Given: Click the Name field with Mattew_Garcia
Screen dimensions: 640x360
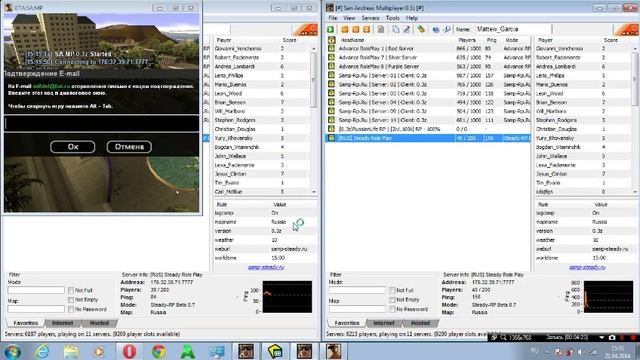Looking at the screenshot, I should click(x=513, y=29).
